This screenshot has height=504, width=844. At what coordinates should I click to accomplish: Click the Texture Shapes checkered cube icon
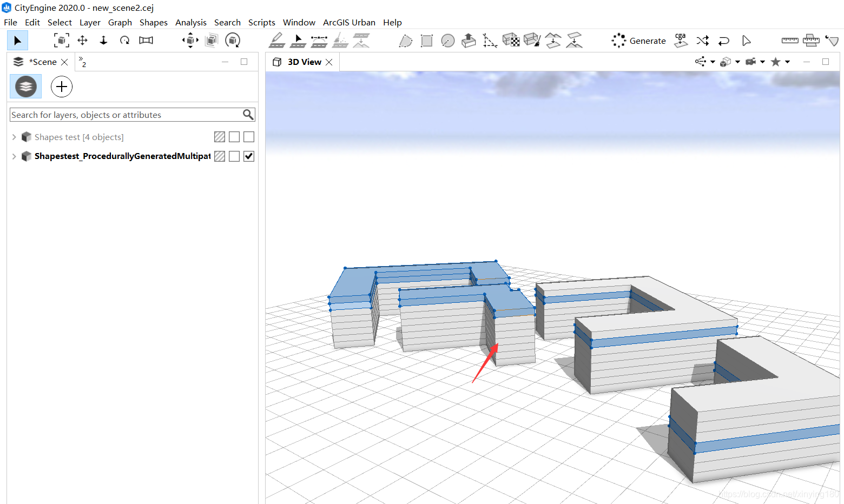click(511, 41)
